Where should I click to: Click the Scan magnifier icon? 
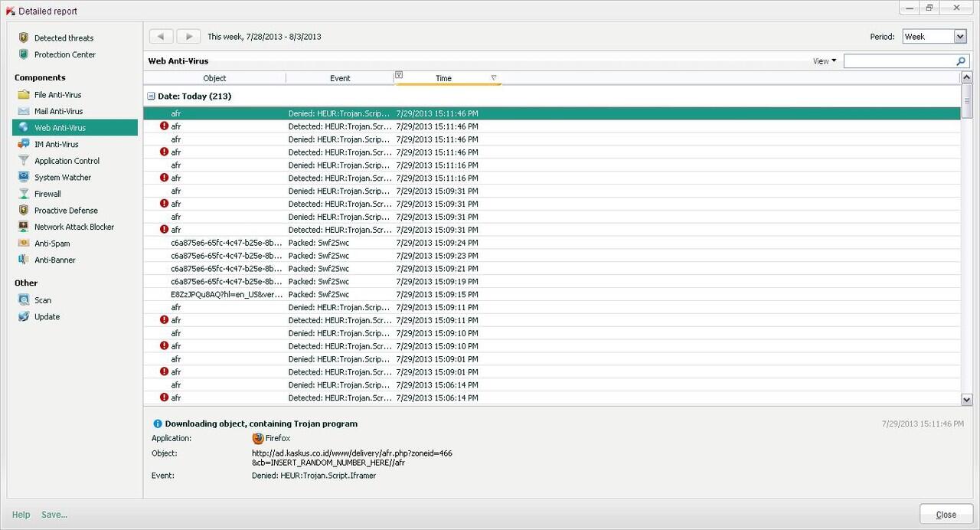(x=24, y=300)
